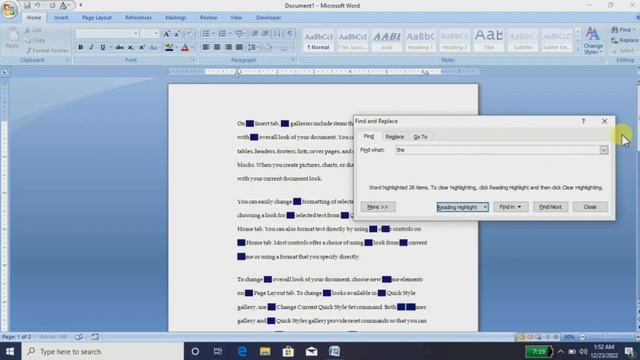Click the Numbering list icon
This screenshot has height=360, width=640.
pos(222,33)
